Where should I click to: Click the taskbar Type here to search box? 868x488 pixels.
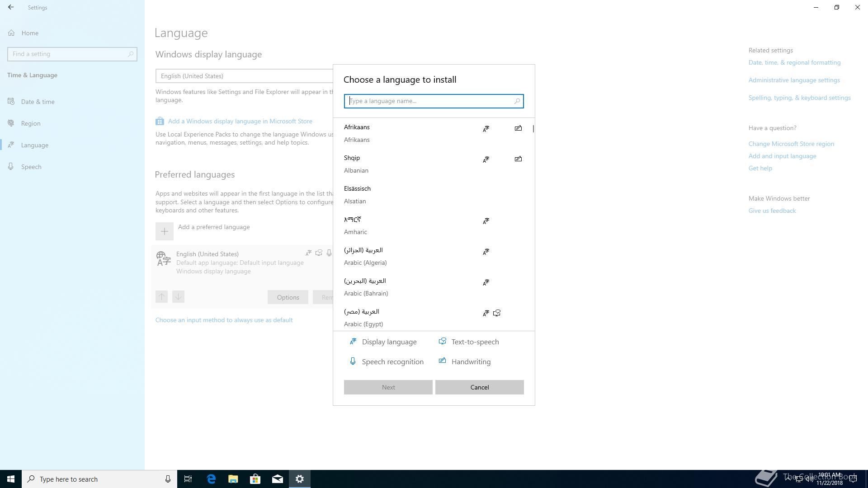(99, 479)
